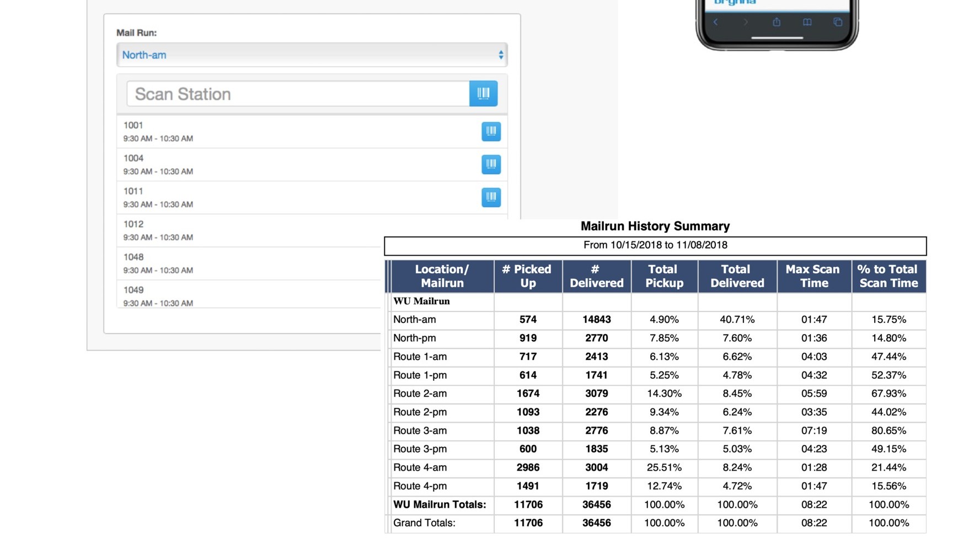This screenshot has height=560, width=969.
Task: Select the Route 3-pm row label
Action: (x=420, y=449)
